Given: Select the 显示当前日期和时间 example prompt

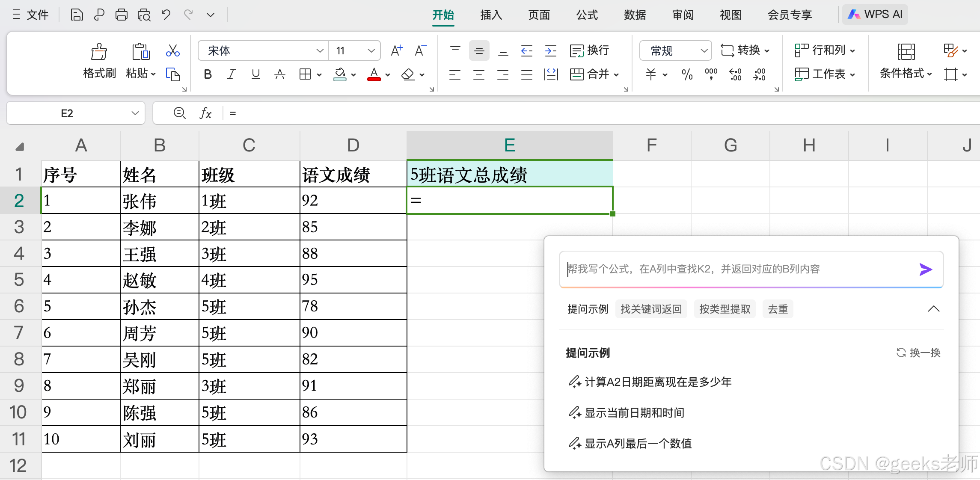Looking at the screenshot, I should click(x=634, y=413).
